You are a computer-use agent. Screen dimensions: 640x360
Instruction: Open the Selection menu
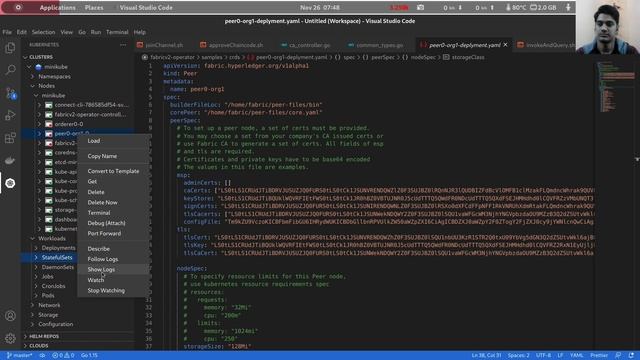43,32
